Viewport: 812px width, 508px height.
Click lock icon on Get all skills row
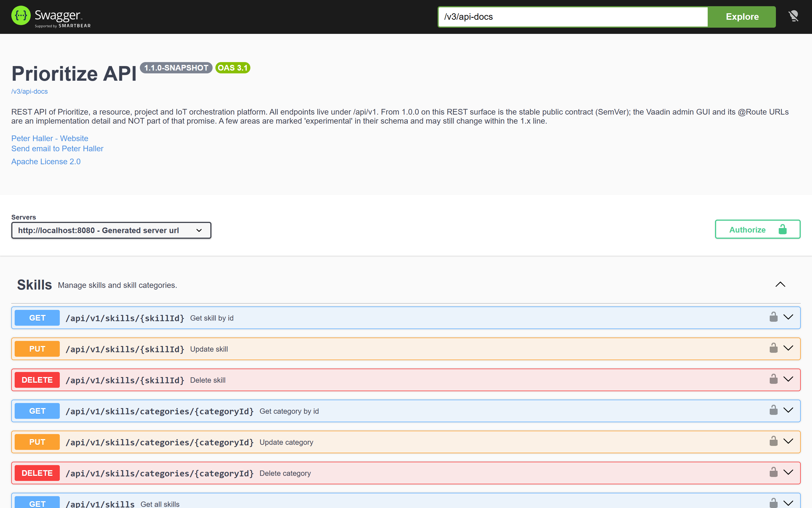pos(773,503)
